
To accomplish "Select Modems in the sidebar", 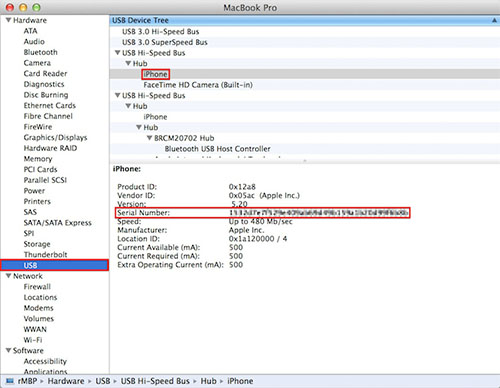I will [38, 308].
